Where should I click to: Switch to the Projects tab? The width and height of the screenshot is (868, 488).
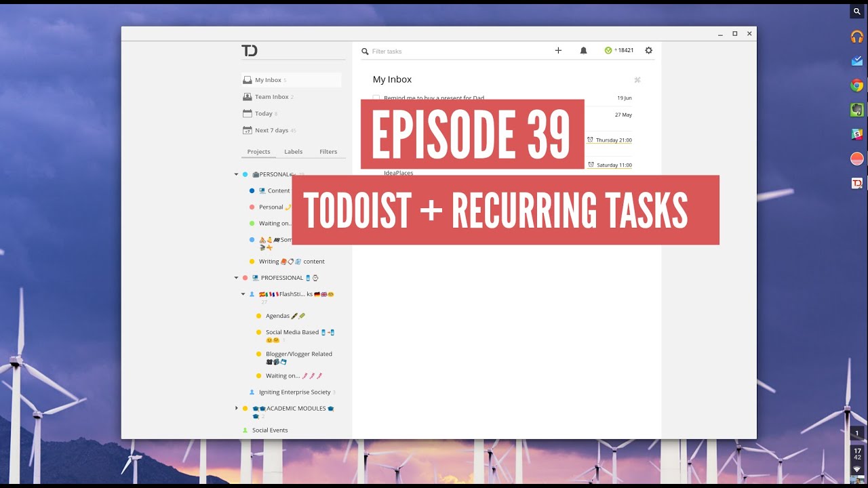click(258, 152)
